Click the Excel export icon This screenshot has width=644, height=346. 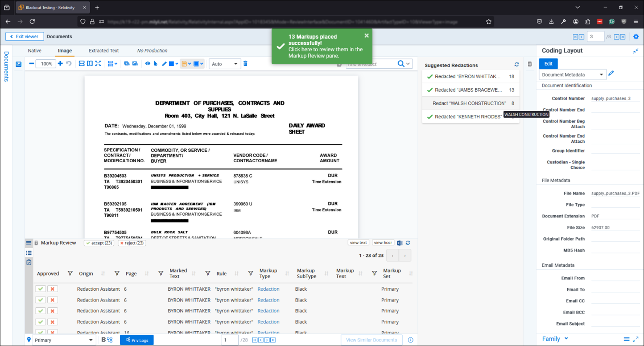pyautogui.click(x=399, y=243)
